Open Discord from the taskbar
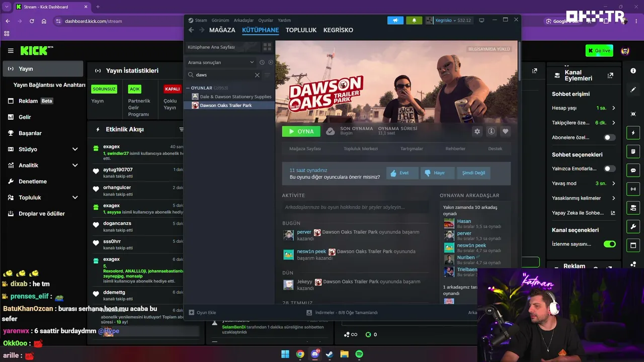The width and height of the screenshot is (644, 362). [315, 354]
